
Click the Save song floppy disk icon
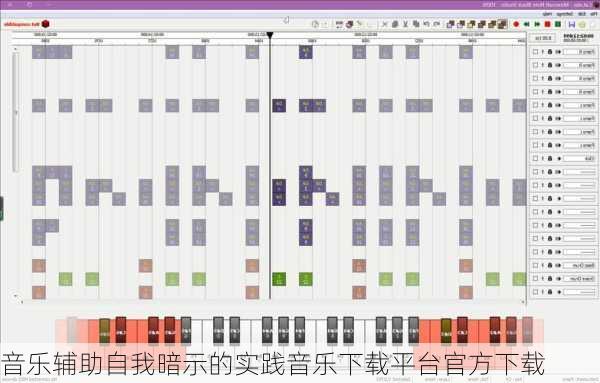coord(572,24)
